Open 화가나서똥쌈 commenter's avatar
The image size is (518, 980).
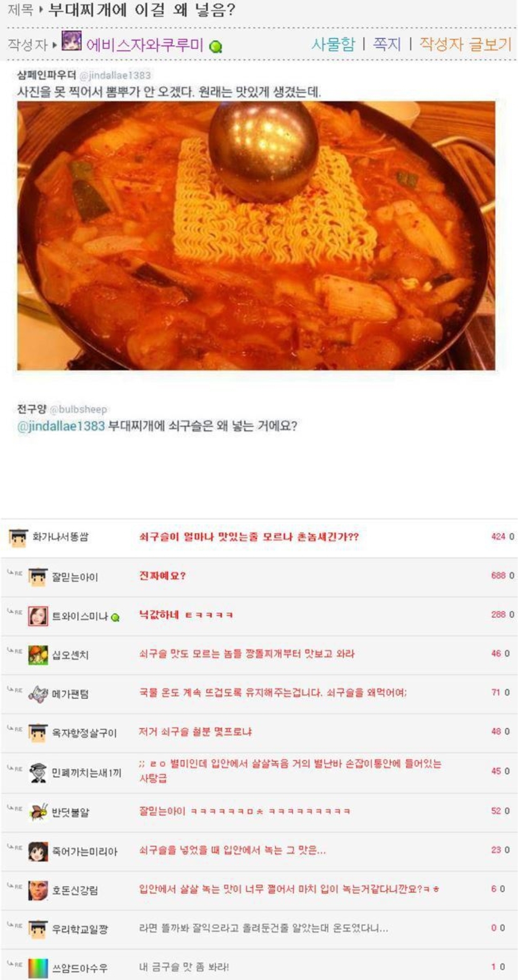click(18, 537)
